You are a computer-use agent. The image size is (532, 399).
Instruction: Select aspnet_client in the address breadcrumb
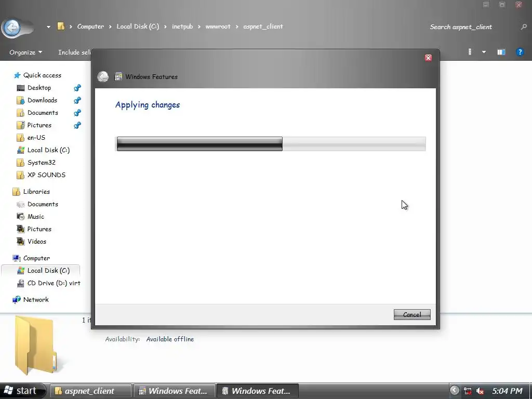coord(263,26)
